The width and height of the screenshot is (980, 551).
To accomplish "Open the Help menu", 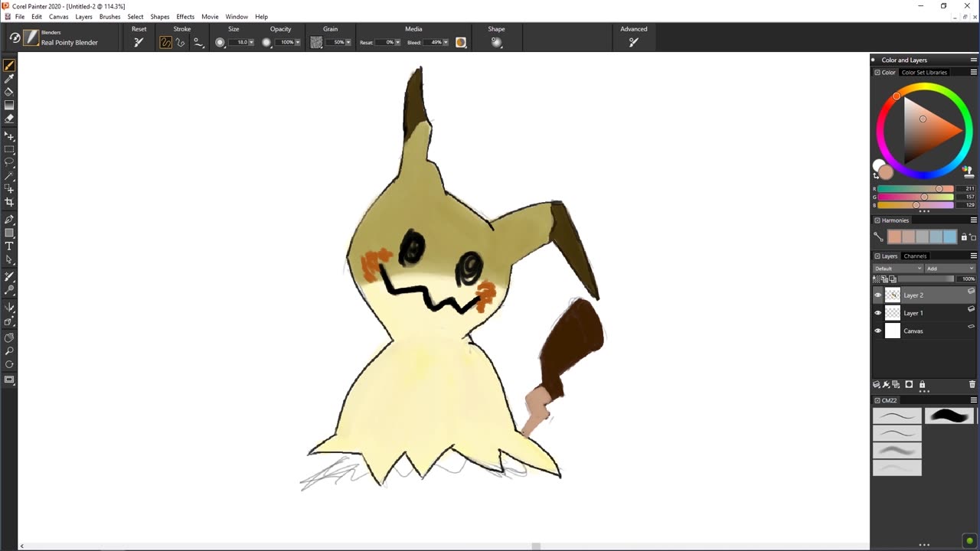I will 261,16.
